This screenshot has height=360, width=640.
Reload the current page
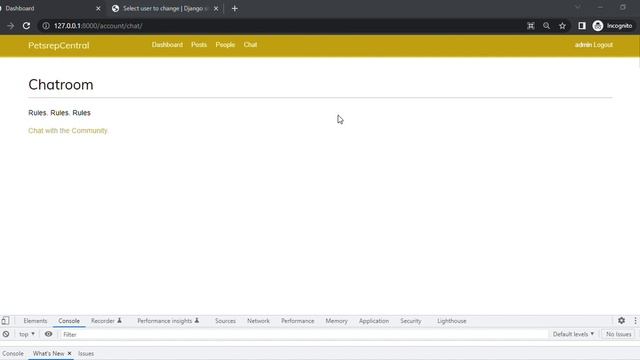click(x=27, y=26)
